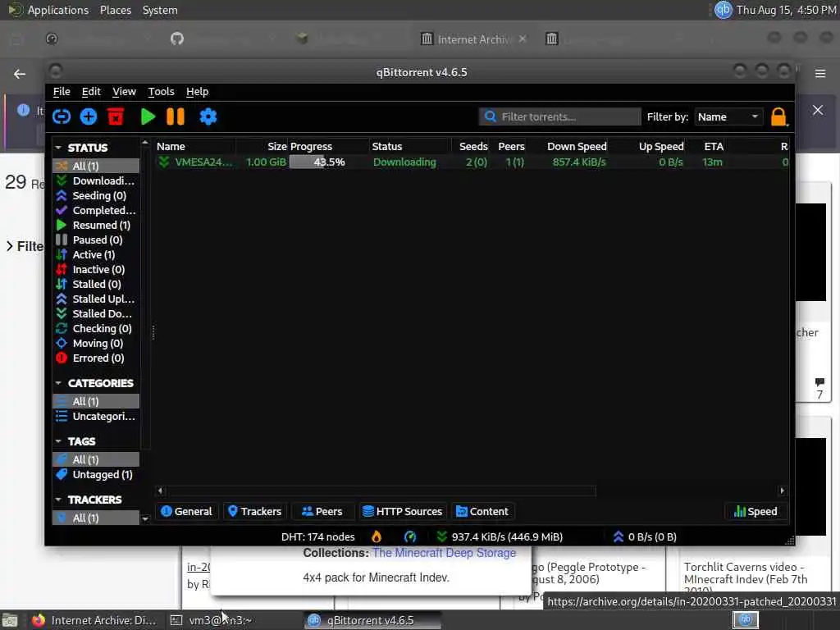The image size is (840, 630).
Task: Open the Edit menu
Action: pos(91,92)
